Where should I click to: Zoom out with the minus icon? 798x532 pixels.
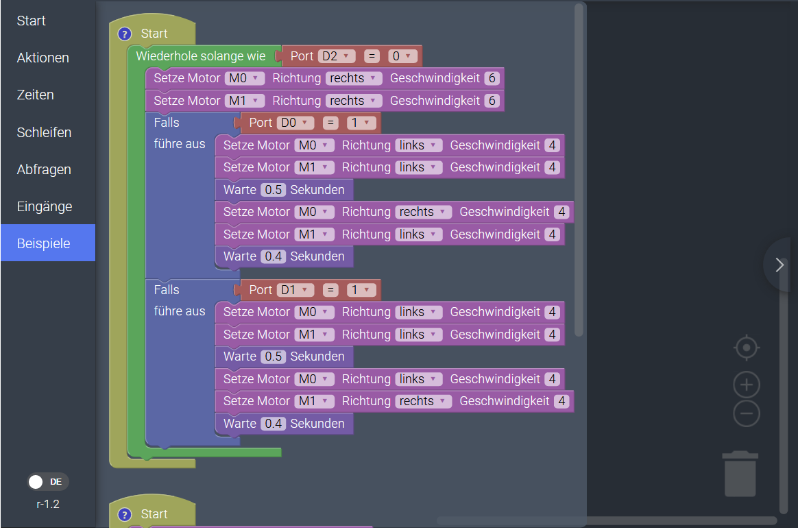click(747, 413)
